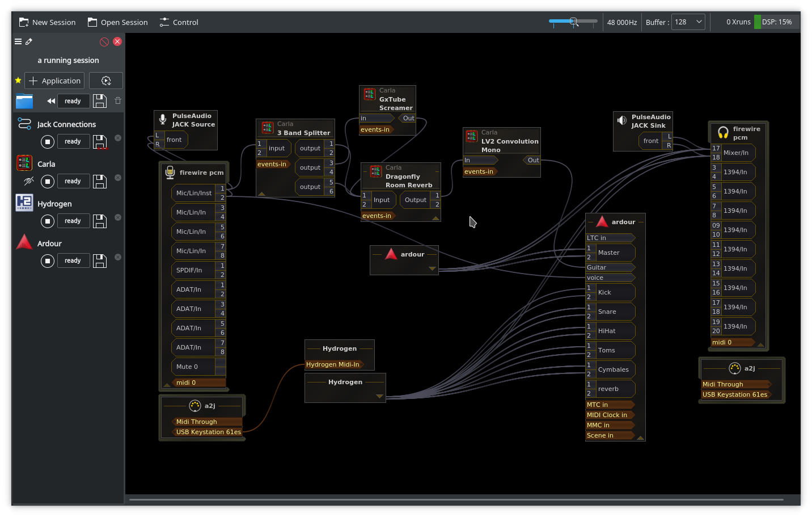Click the Carla client icon
Viewport: 812px width, 517px height.
pyautogui.click(x=24, y=163)
